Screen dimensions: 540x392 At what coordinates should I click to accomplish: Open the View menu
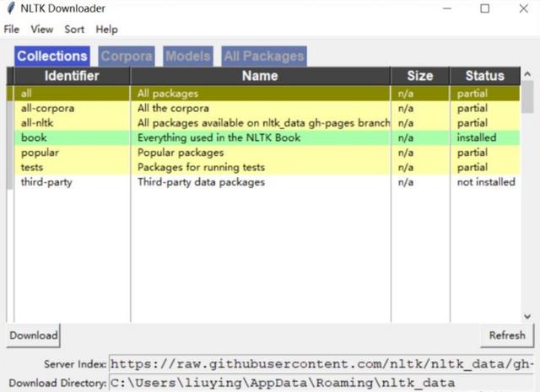tap(41, 30)
